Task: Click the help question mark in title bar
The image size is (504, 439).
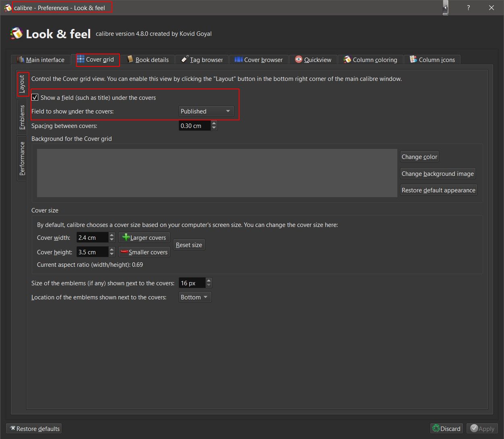Action: point(468,8)
